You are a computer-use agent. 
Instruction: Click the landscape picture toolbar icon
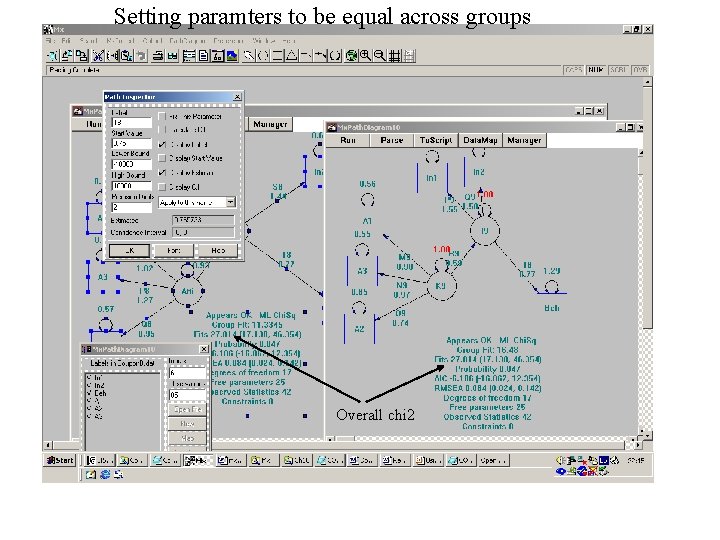232,56
